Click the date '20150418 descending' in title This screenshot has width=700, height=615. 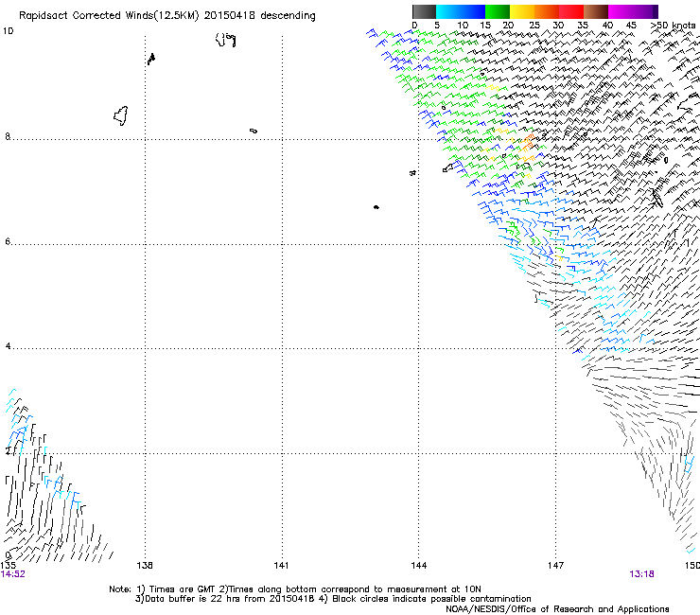coord(259,16)
